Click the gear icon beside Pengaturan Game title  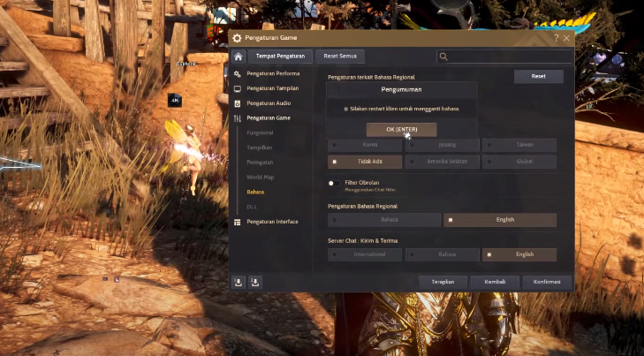pos(237,38)
